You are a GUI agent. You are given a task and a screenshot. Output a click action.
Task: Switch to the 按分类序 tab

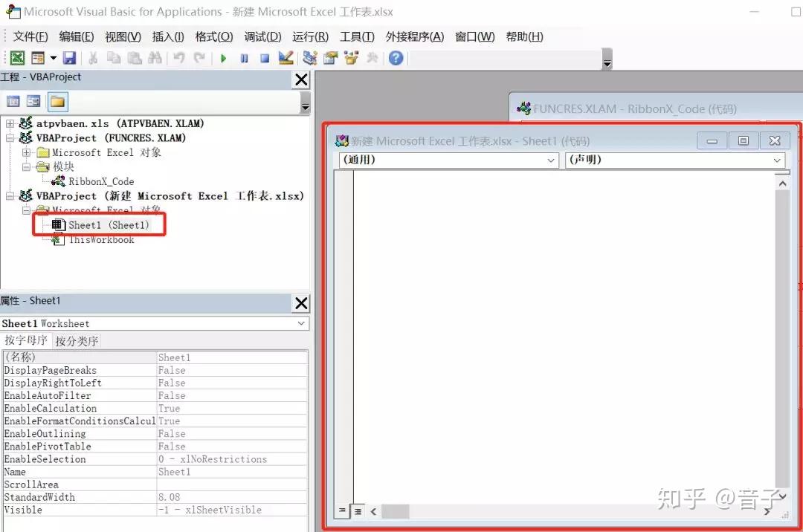(77, 341)
